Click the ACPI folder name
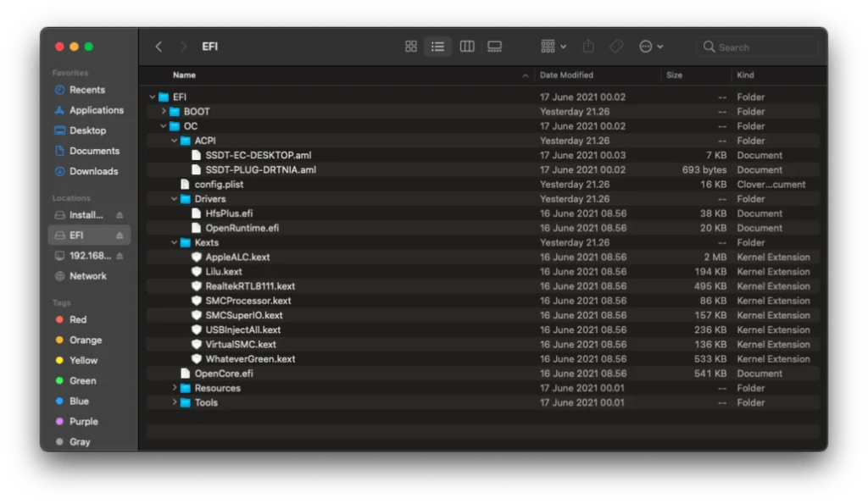Screen dimensions: 868x504 click(x=205, y=141)
